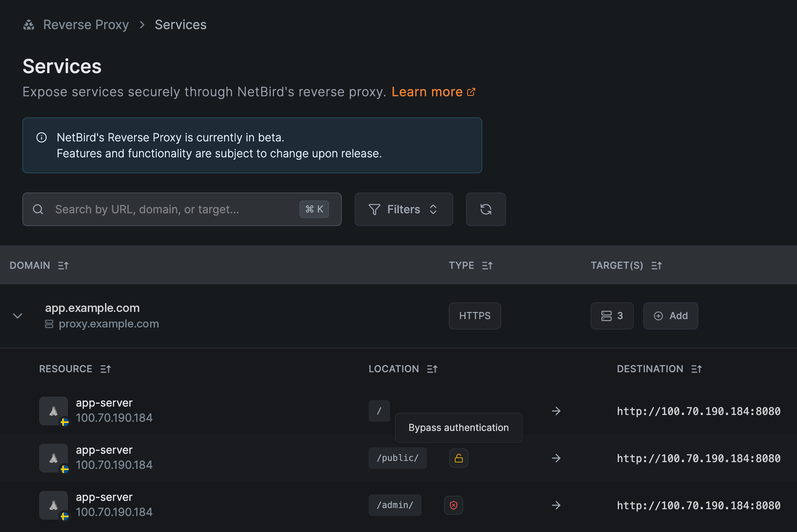Click the / location badge
Image resolution: width=797 pixels, height=532 pixels.
click(379, 411)
